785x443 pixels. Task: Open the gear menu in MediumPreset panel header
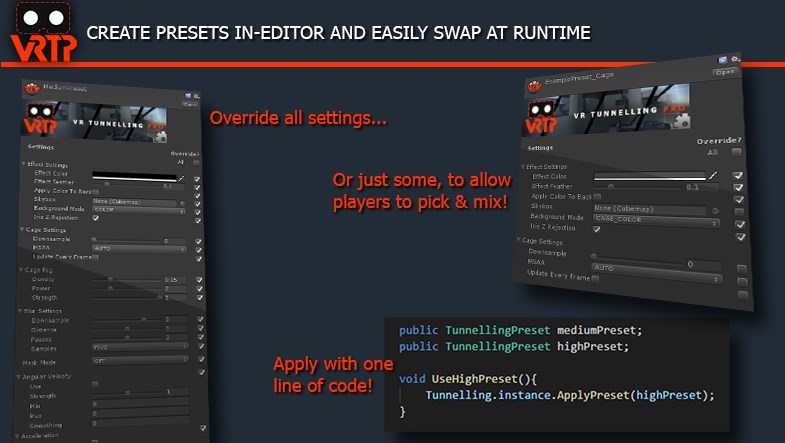point(196,96)
